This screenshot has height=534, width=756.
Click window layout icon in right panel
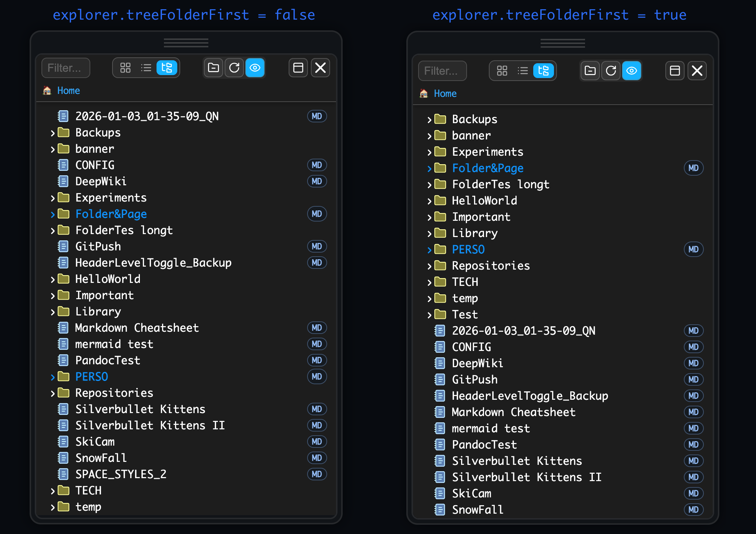click(x=675, y=71)
